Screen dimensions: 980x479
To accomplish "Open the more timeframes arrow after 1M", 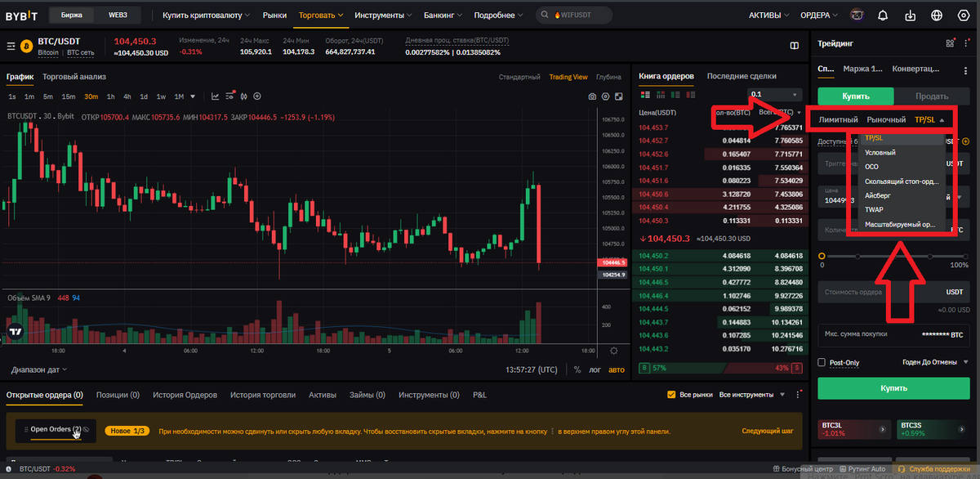I will [192, 96].
